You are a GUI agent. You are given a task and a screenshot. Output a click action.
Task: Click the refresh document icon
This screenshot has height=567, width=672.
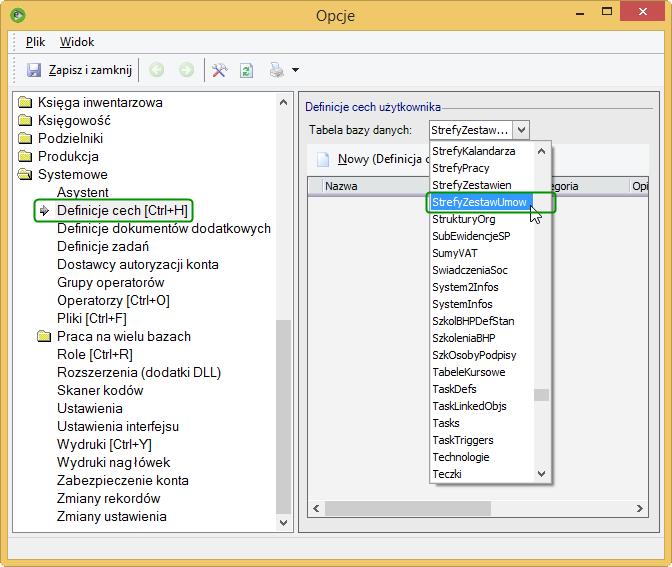click(x=246, y=70)
